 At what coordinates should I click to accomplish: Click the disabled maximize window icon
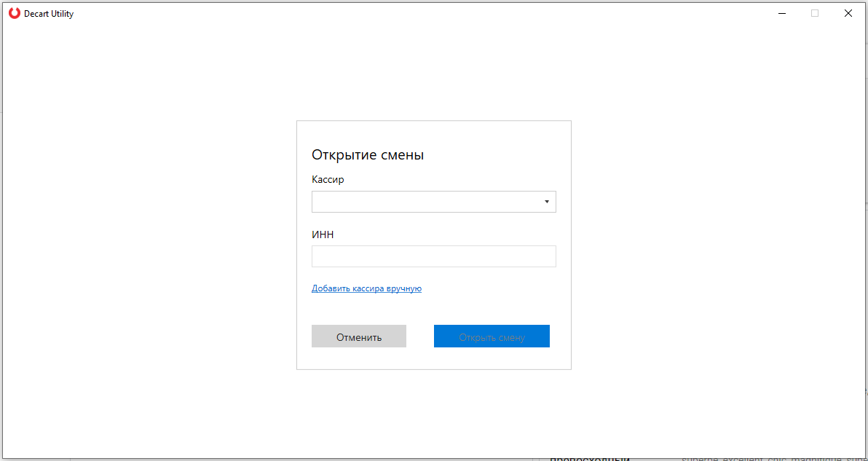coord(815,13)
